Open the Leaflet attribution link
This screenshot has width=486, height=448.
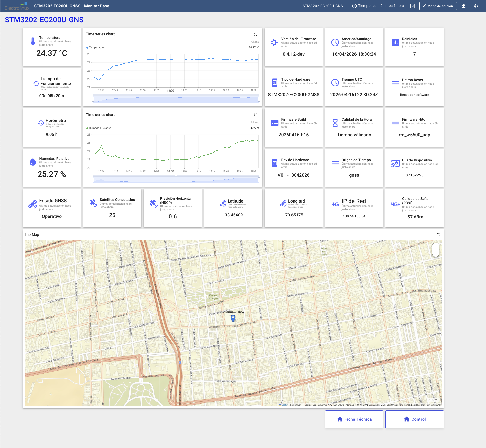click(285, 405)
